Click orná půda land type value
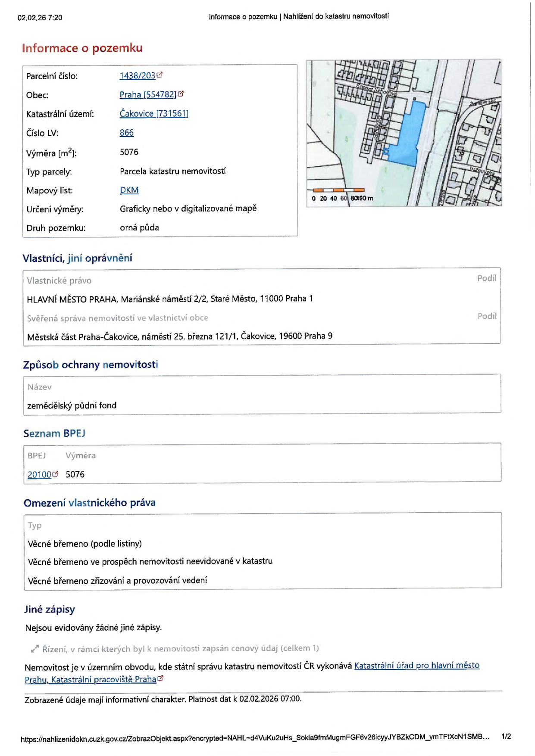This screenshot has width=535, height=756. pos(139,227)
